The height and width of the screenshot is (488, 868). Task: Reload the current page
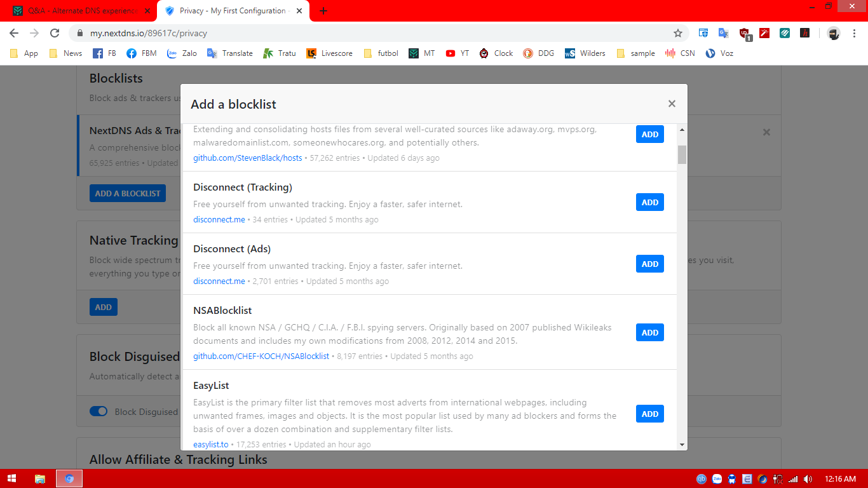55,33
